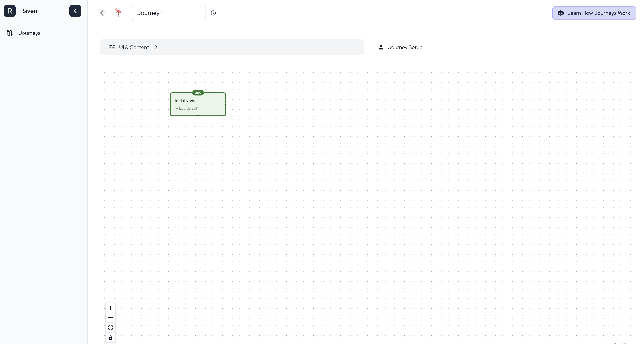The width and height of the screenshot is (644, 344).
Task: Click the Journeys icon in the sidebar
Action: click(x=10, y=33)
